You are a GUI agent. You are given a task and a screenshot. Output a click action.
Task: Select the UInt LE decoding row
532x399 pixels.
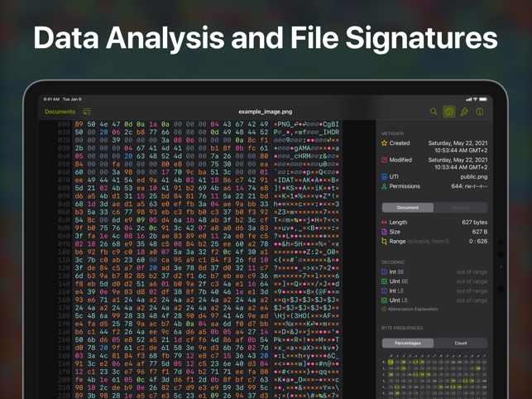399,300
